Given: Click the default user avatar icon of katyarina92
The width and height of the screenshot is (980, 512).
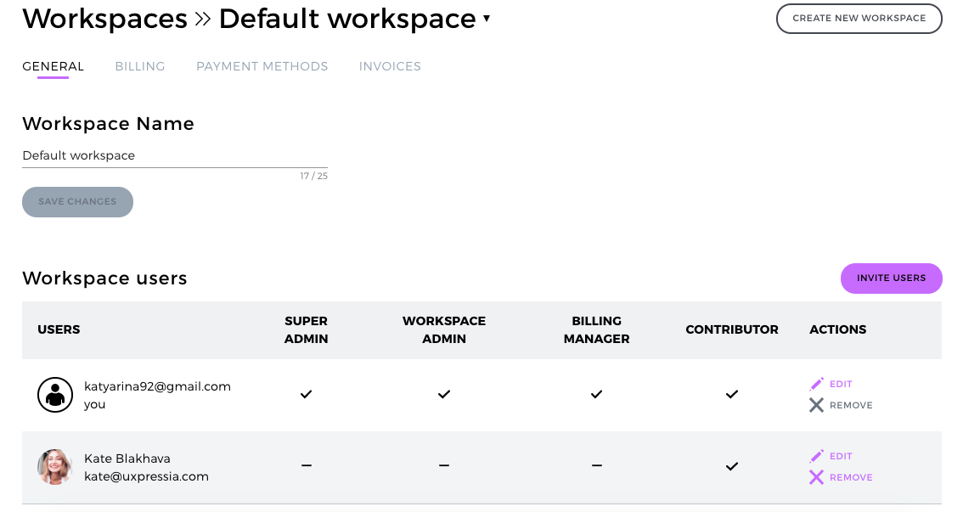Looking at the screenshot, I should point(55,395).
